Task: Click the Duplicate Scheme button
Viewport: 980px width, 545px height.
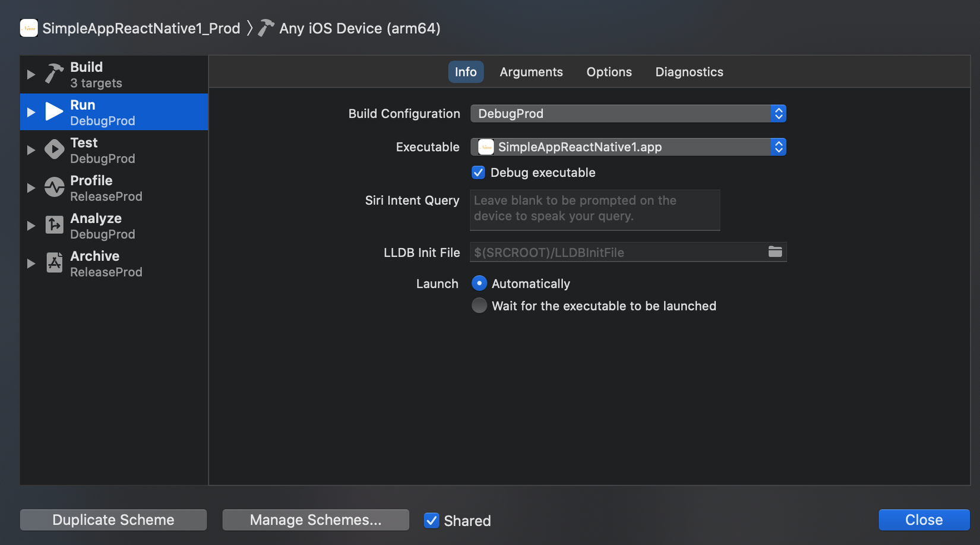Action: pos(113,519)
